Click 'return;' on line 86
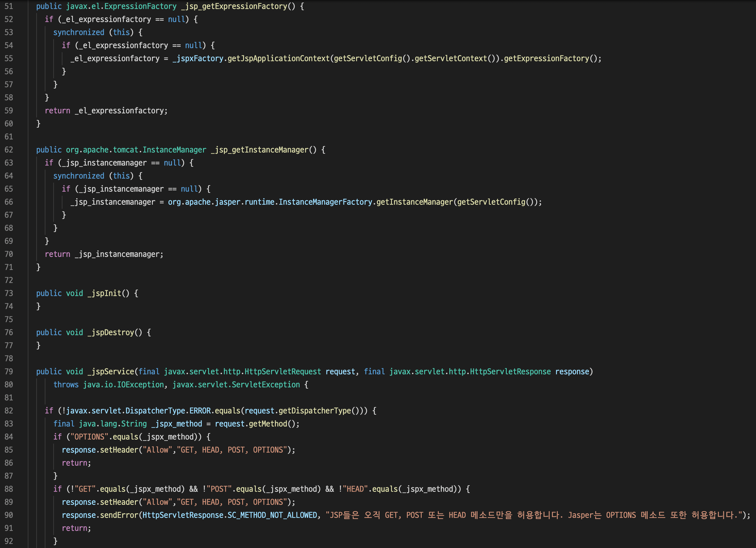 pos(76,463)
